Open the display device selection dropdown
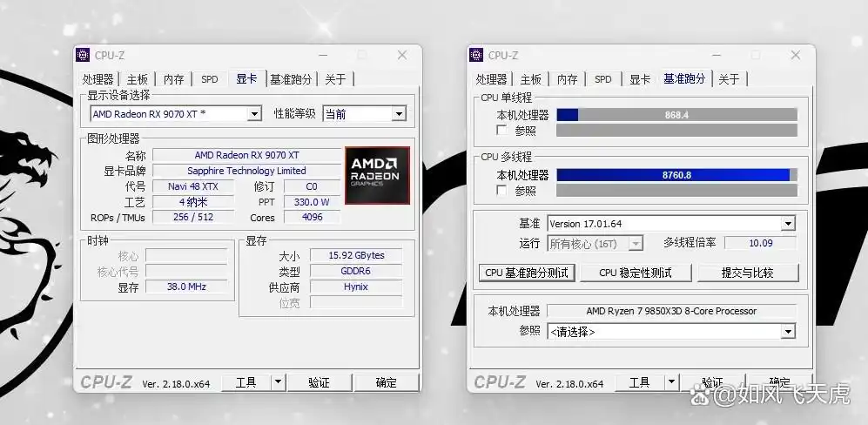The width and height of the screenshot is (868, 425). [x=254, y=114]
